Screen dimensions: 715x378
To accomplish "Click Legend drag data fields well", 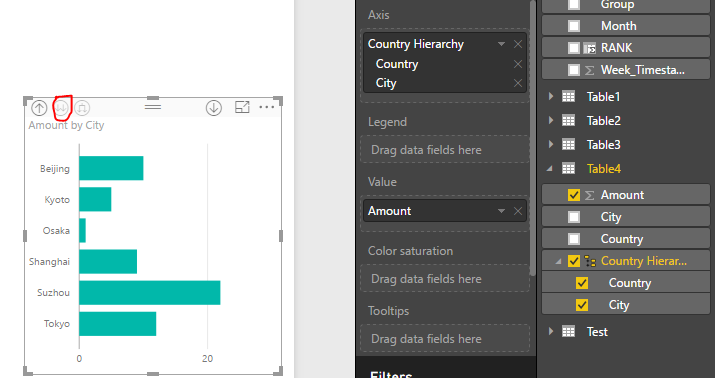I will pyautogui.click(x=445, y=150).
